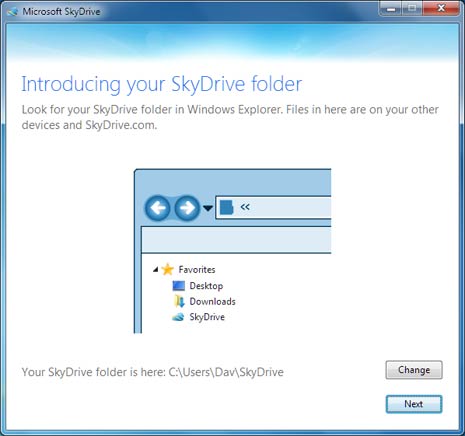Click the SkyDrive folder path text
Image resolution: width=465 pixels, height=436 pixels.
click(x=226, y=372)
